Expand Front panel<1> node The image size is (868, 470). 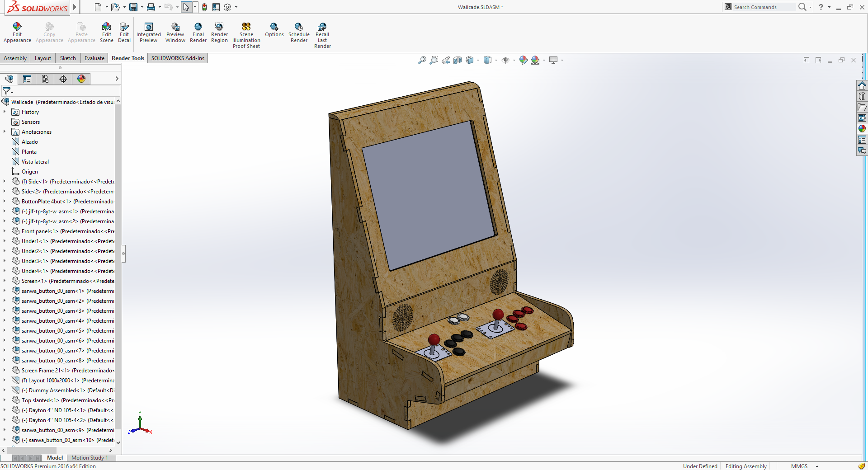5,231
